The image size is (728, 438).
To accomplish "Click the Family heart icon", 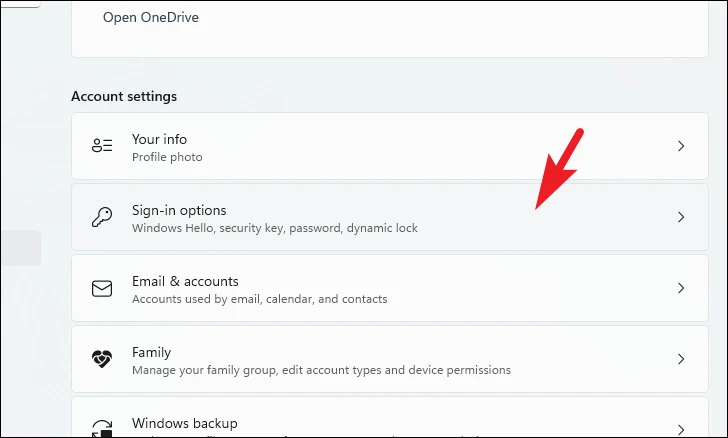I will pos(102,359).
